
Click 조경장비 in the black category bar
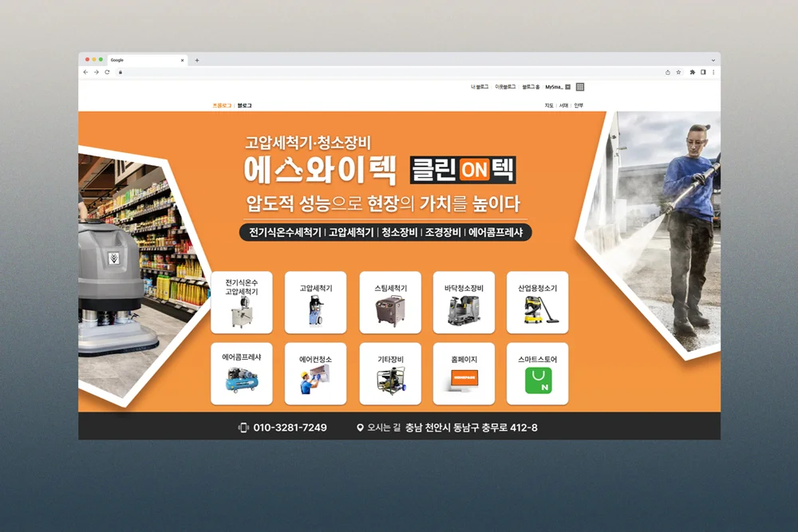pos(443,232)
